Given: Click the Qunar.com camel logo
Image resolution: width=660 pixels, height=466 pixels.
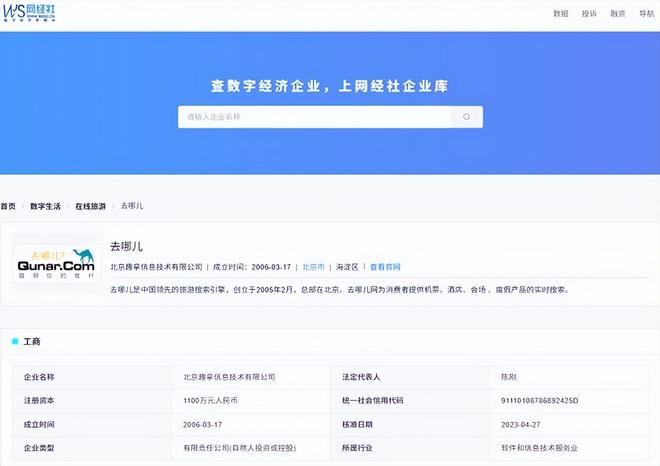Looking at the screenshot, I should 56,264.
